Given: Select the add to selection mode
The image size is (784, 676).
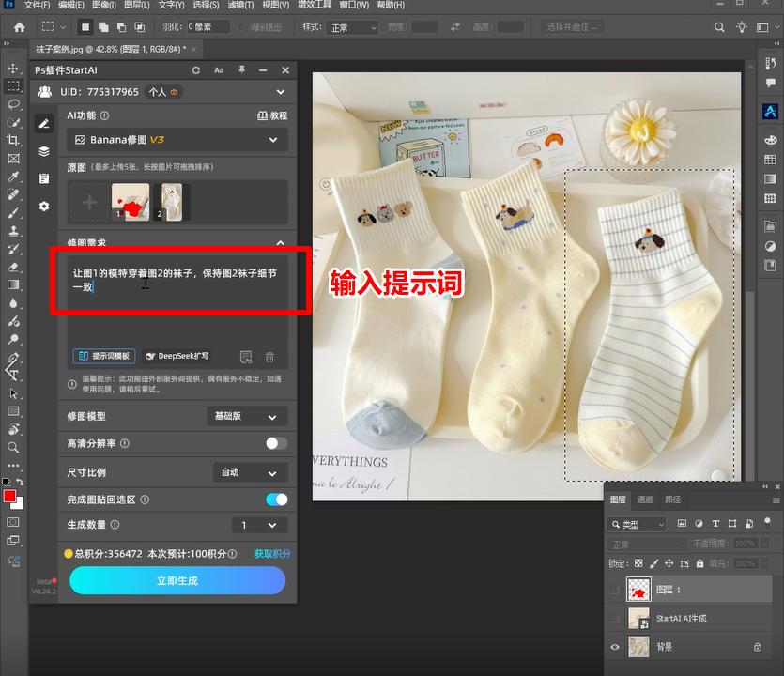Looking at the screenshot, I should [103, 27].
